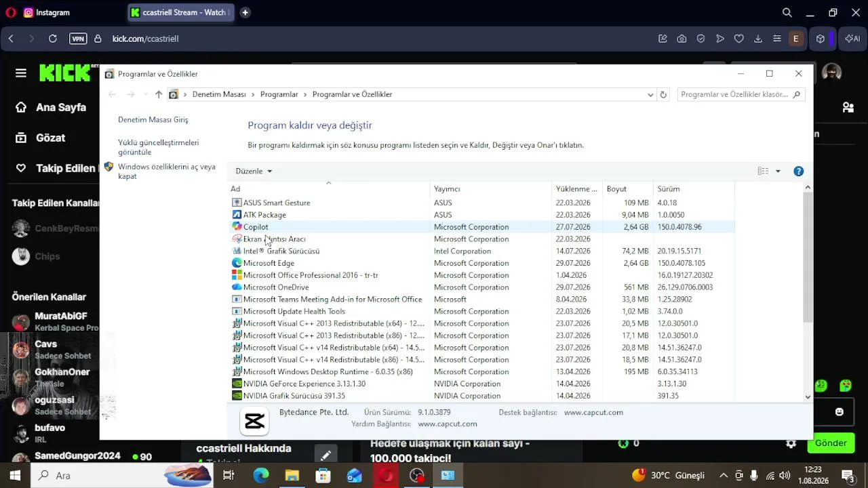868x488 pixels.
Task: Change the view layout icon in program list
Action: (763, 171)
